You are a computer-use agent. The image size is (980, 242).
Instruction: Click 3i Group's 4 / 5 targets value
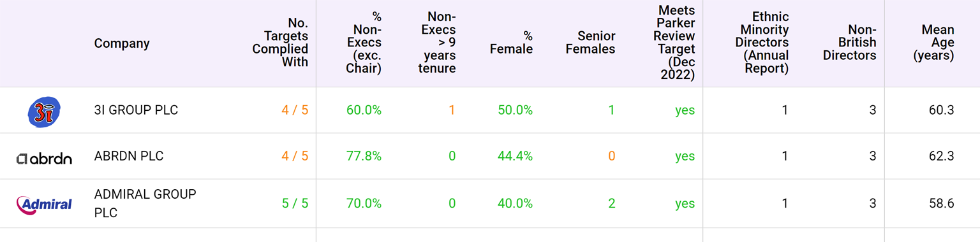coord(295,110)
